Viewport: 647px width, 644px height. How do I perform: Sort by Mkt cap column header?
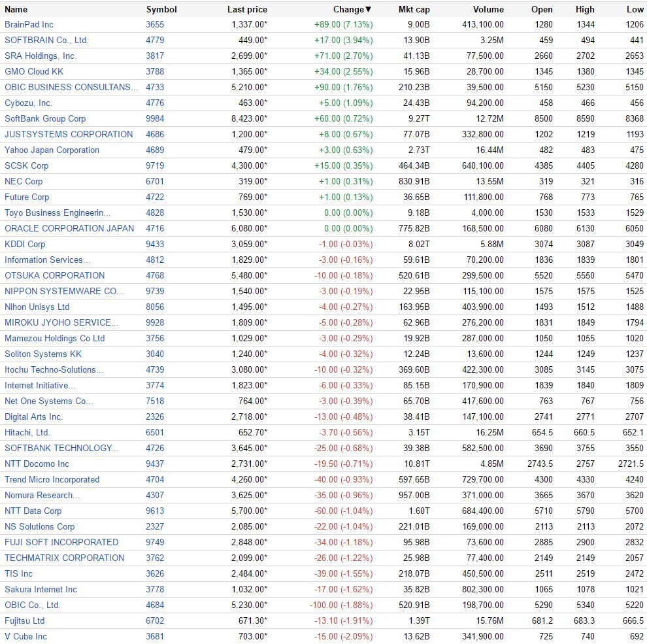click(x=414, y=9)
